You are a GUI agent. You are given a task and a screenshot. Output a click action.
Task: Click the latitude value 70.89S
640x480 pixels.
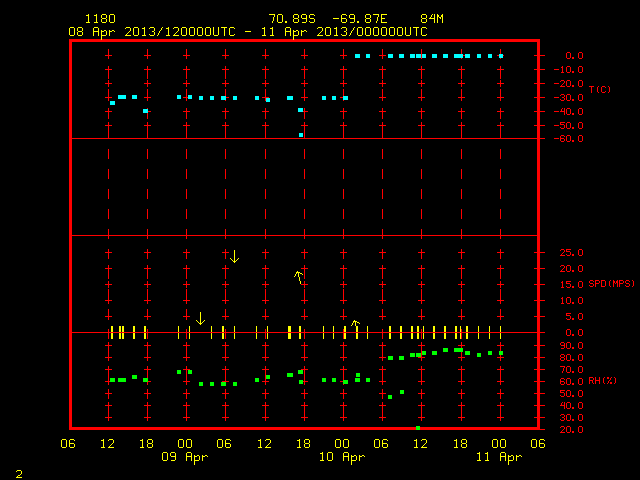pyautogui.click(x=292, y=19)
